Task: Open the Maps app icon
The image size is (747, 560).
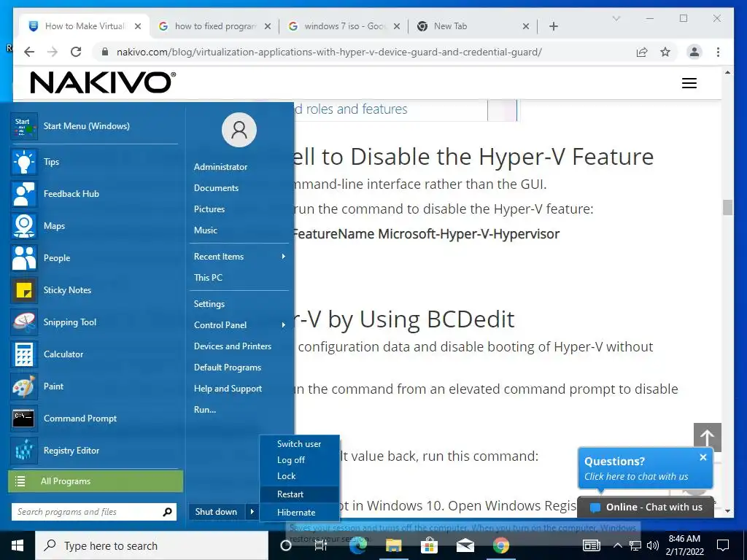Action: (x=24, y=226)
